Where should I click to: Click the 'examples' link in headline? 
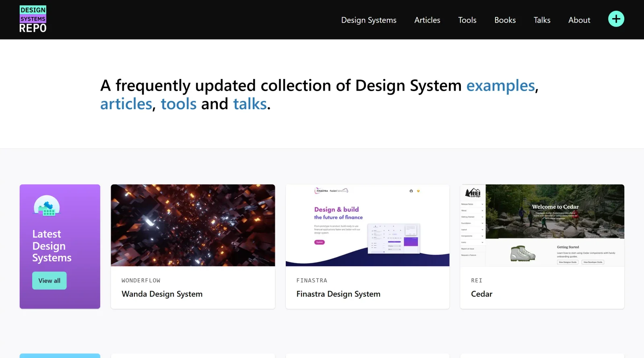pyautogui.click(x=500, y=86)
